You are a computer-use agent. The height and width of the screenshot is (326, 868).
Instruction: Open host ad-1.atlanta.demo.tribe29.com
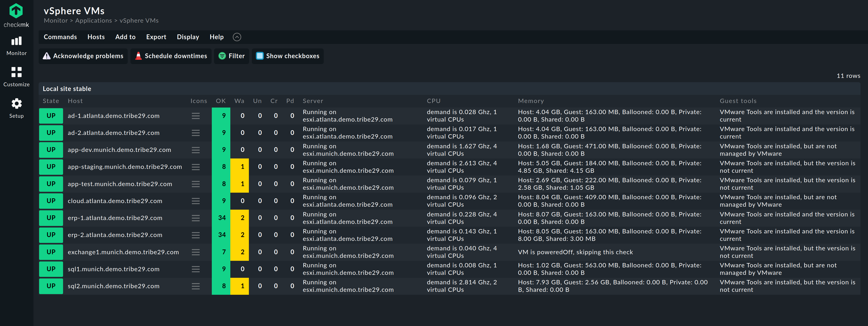pos(113,116)
